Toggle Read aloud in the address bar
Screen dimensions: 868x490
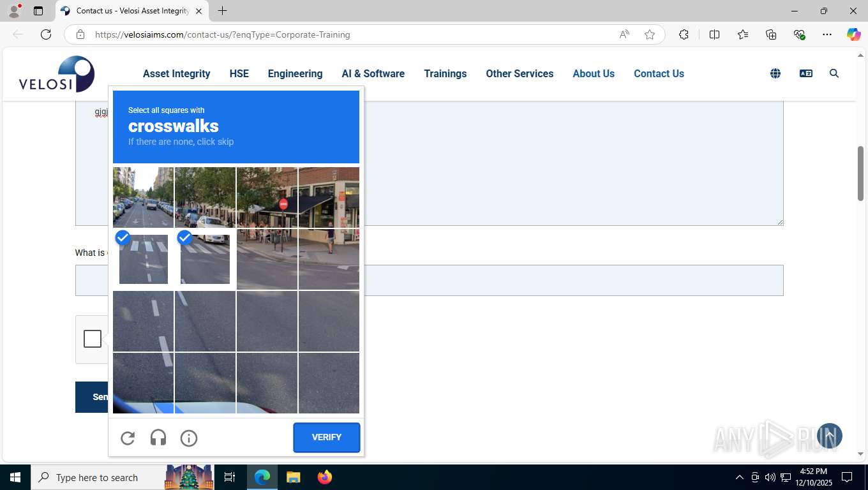point(624,34)
